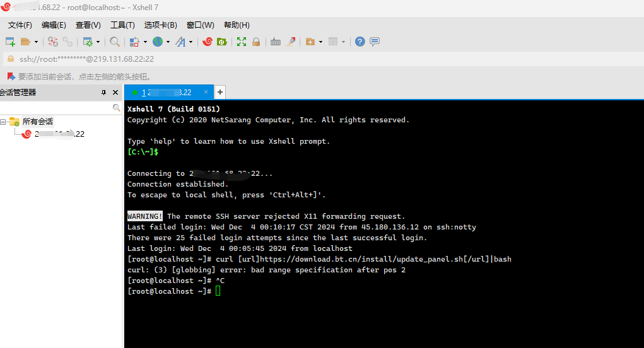
Task: Close the 会话管理器 panel
Action: [115, 92]
